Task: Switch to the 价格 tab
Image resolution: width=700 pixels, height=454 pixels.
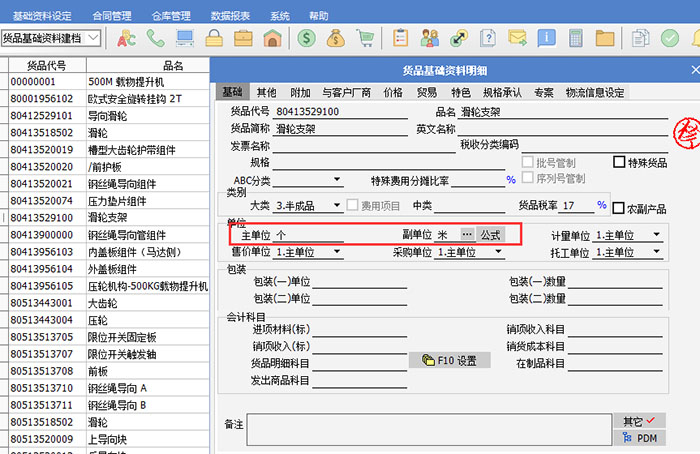Action: 393,92
